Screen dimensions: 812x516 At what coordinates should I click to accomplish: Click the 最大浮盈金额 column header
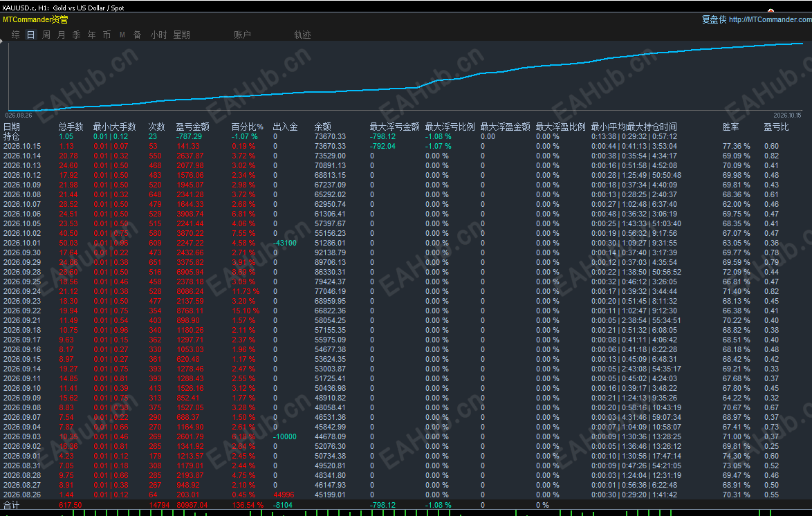(x=506, y=127)
